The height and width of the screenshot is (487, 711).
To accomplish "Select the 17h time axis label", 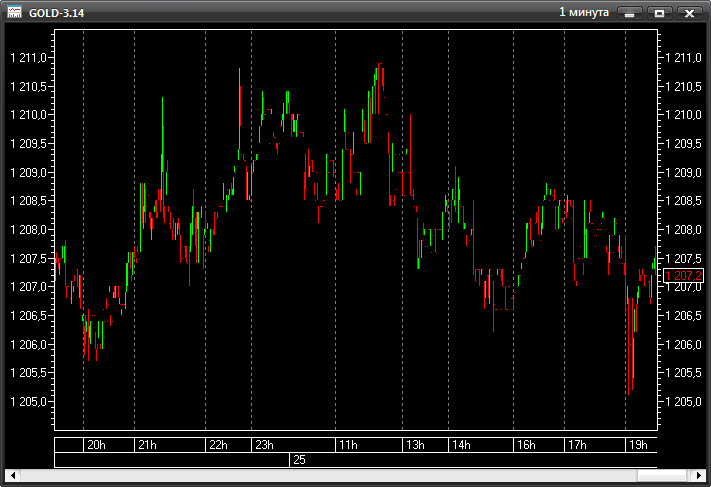I will (x=577, y=445).
